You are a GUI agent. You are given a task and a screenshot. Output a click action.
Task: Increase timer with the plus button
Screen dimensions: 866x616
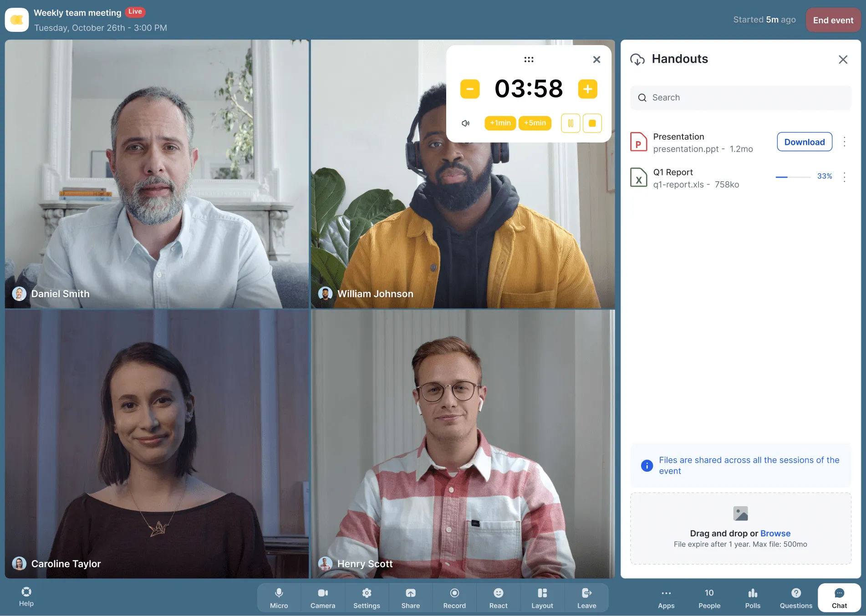[x=587, y=89]
